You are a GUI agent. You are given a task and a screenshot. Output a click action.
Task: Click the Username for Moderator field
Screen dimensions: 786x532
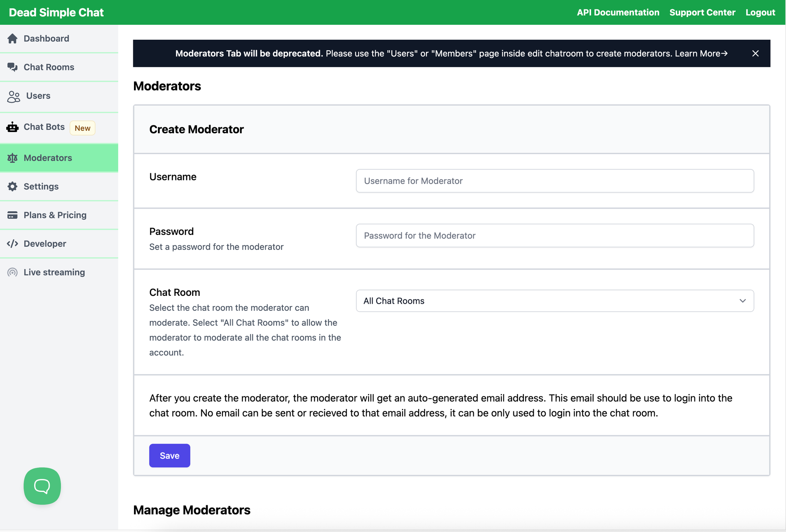click(x=554, y=181)
